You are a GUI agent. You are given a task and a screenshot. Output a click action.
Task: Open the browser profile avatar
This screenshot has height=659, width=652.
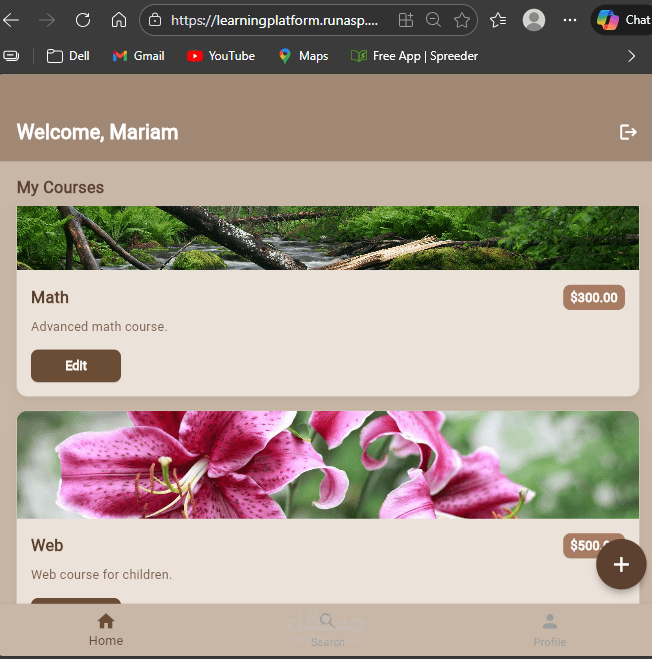(533, 20)
